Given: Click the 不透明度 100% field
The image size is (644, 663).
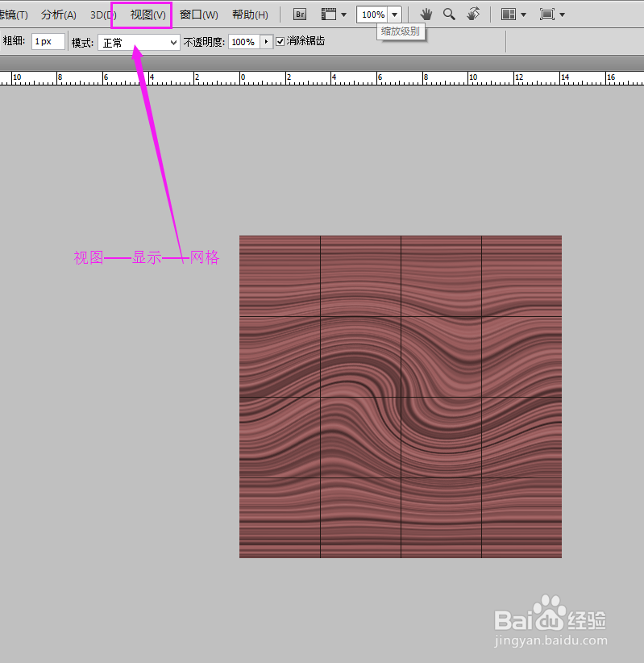Looking at the screenshot, I should [x=244, y=42].
